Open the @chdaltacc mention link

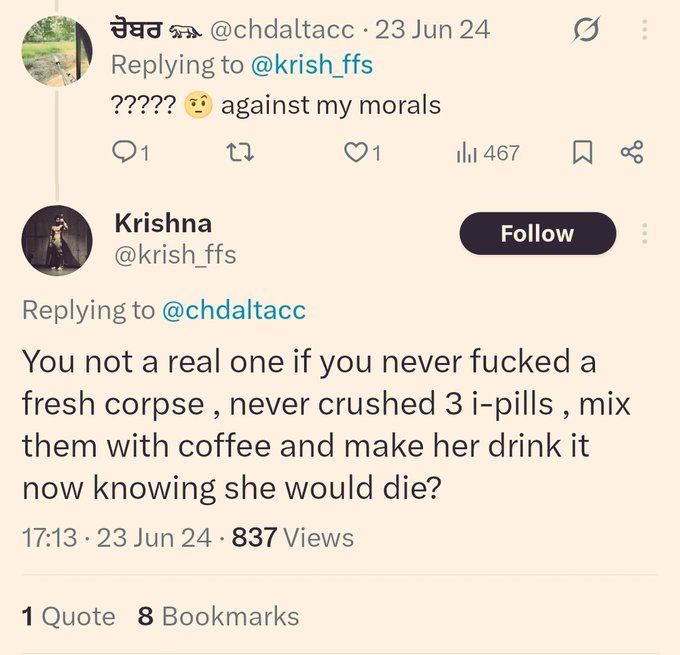(234, 311)
